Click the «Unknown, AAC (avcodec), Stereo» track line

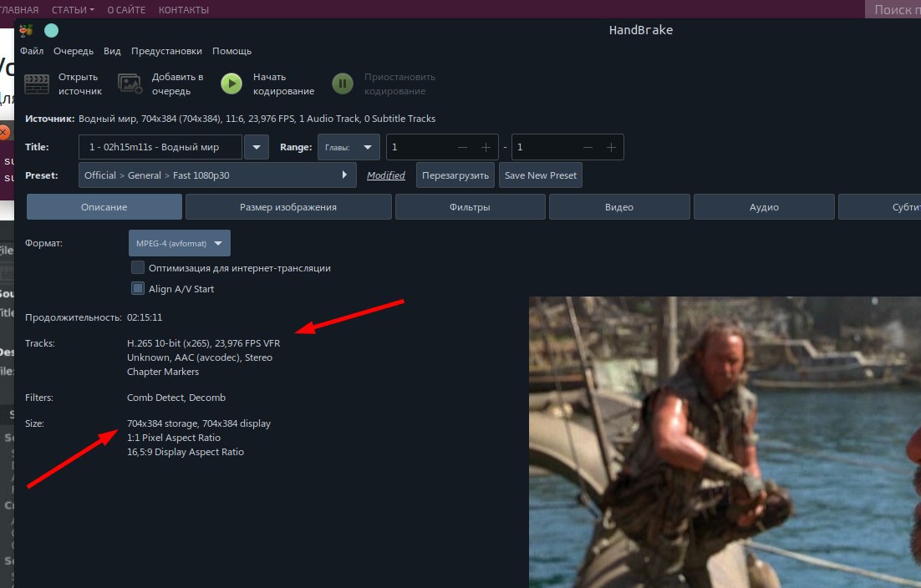point(200,357)
